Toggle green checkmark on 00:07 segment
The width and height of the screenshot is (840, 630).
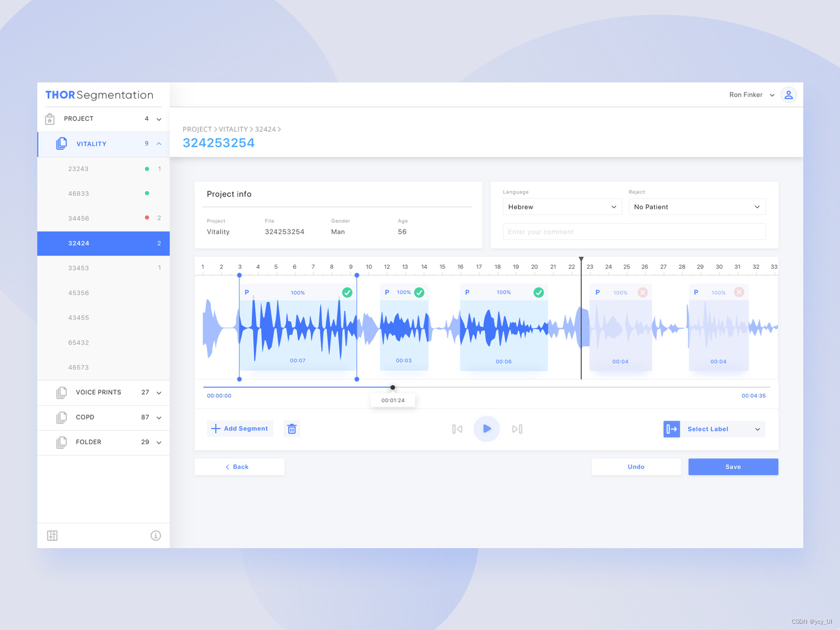347,292
